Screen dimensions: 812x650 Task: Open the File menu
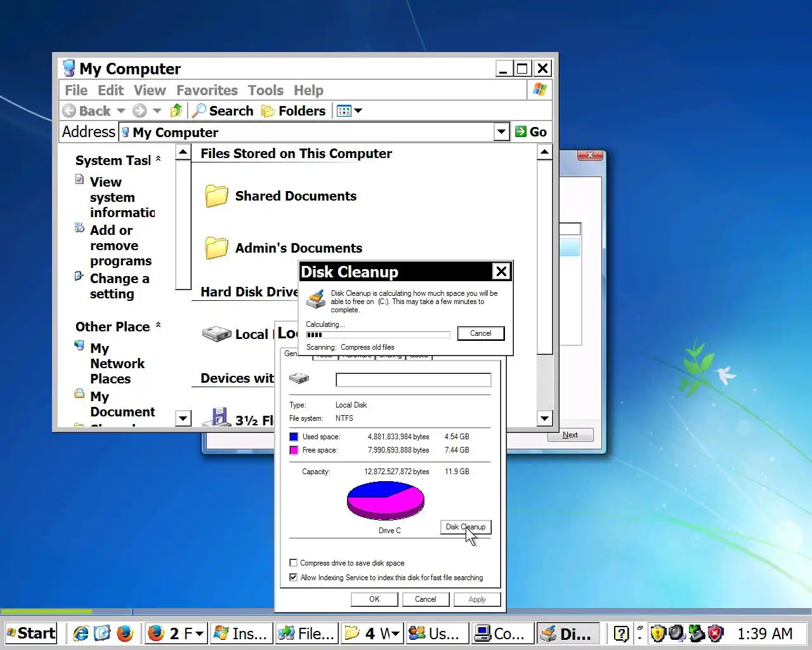(76, 90)
